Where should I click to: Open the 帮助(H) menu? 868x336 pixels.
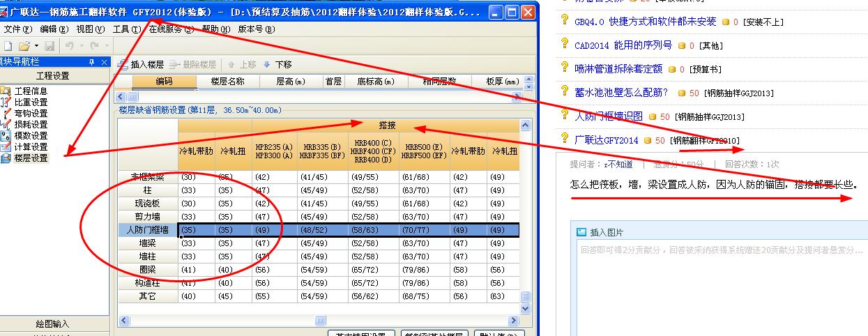(x=215, y=29)
